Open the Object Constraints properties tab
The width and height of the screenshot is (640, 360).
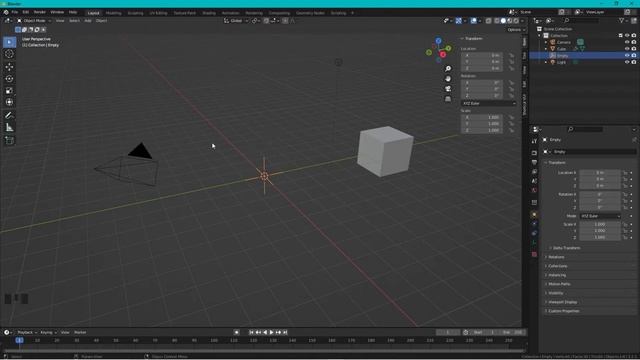click(x=534, y=233)
